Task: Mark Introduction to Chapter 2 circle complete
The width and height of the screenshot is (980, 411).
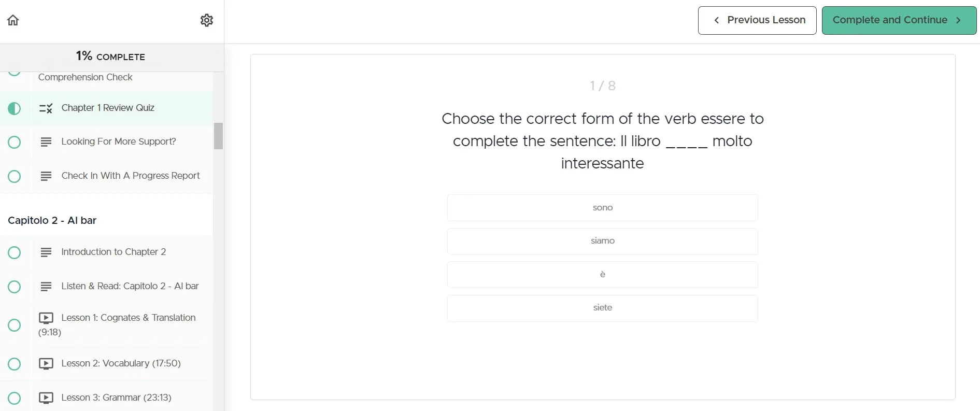Action: (x=15, y=252)
